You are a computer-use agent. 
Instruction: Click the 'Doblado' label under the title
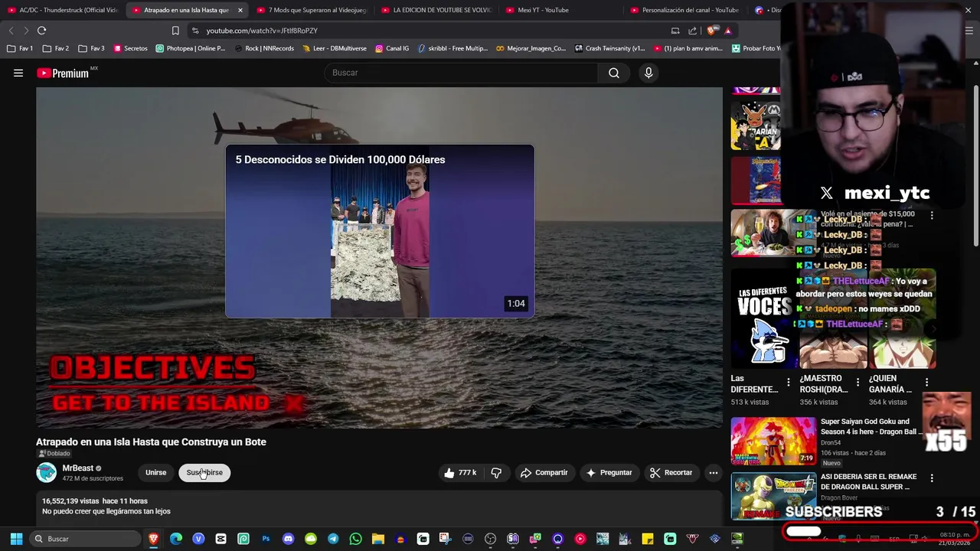pyautogui.click(x=54, y=454)
